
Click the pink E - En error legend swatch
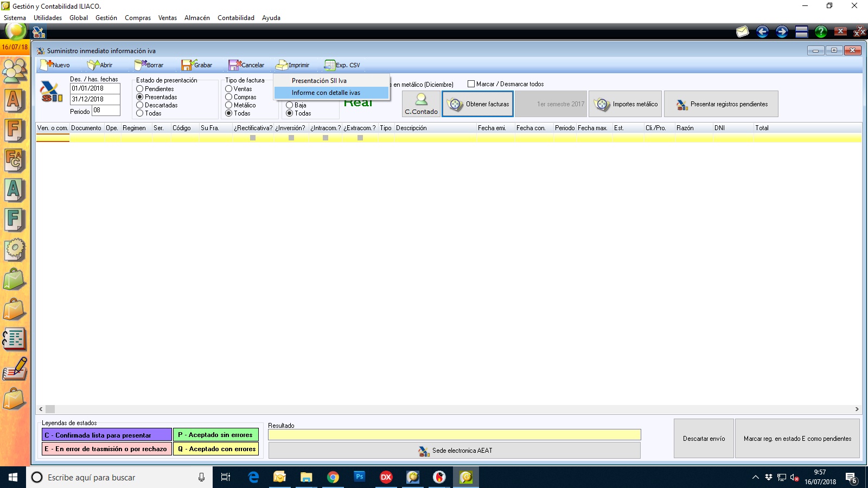tap(107, 449)
